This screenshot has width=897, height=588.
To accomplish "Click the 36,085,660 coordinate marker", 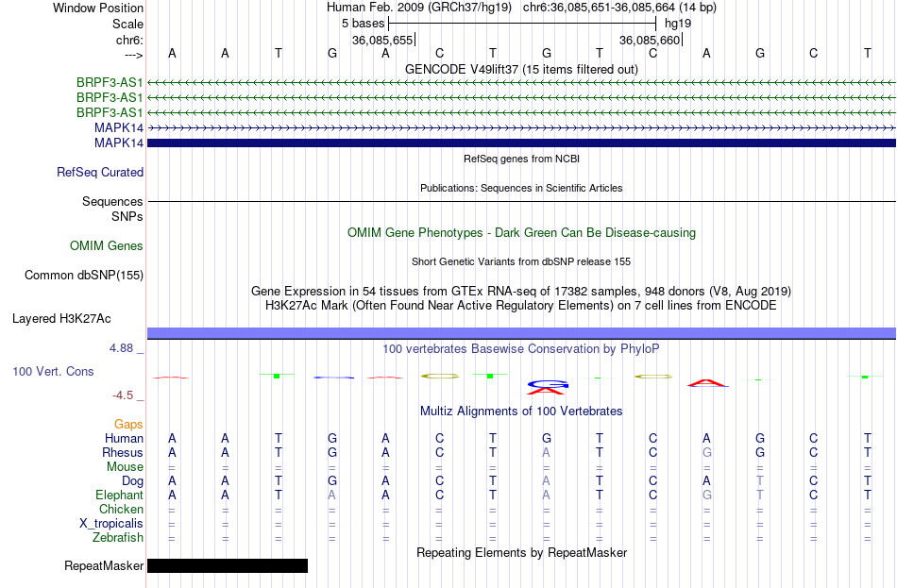I will 650,40.
